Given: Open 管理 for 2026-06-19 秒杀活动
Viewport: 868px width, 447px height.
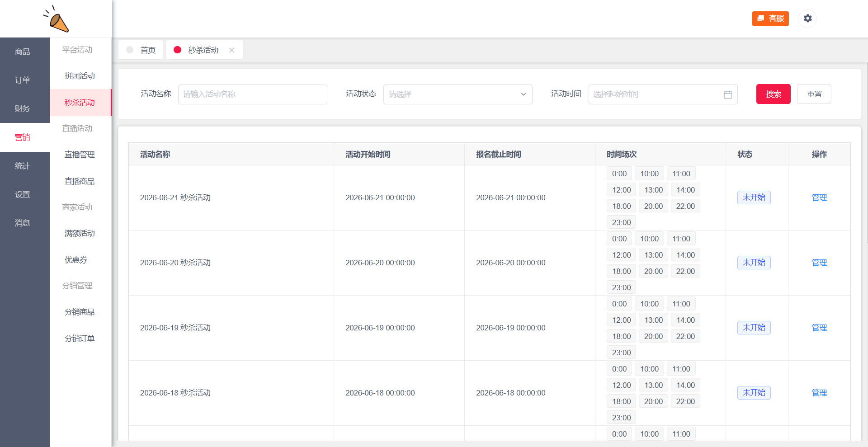Looking at the screenshot, I should click(x=819, y=328).
